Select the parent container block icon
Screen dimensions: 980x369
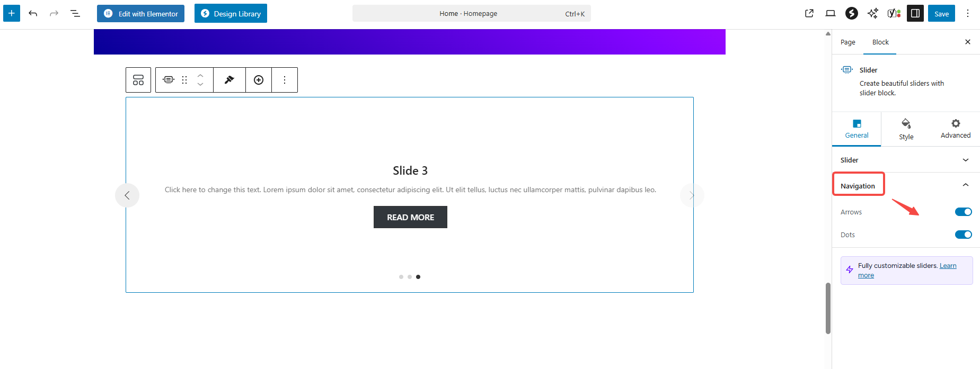[x=138, y=80]
